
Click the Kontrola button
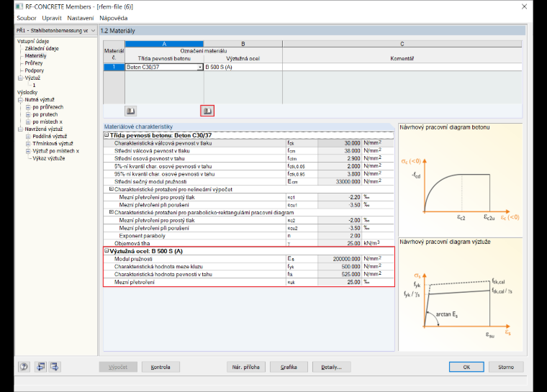tap(161, 367)
